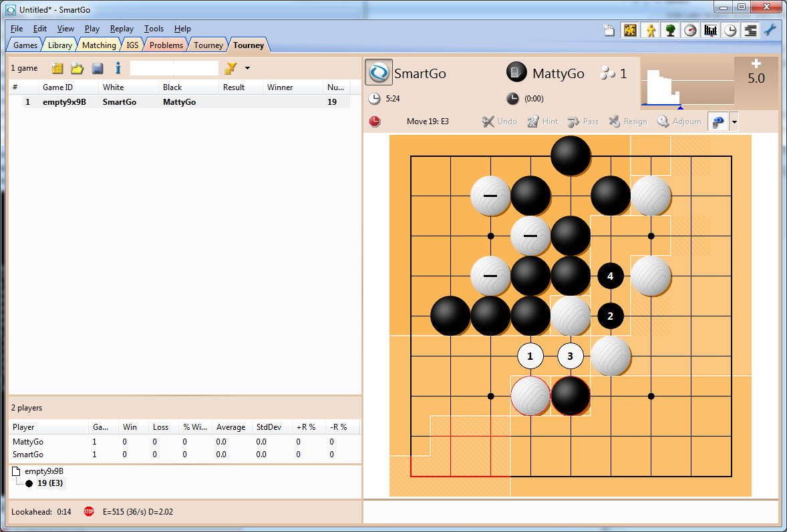Image resolution: width=787 pixels, height=532 pixels.
Task: Click the blue info icon
Action: click(118, 68)
